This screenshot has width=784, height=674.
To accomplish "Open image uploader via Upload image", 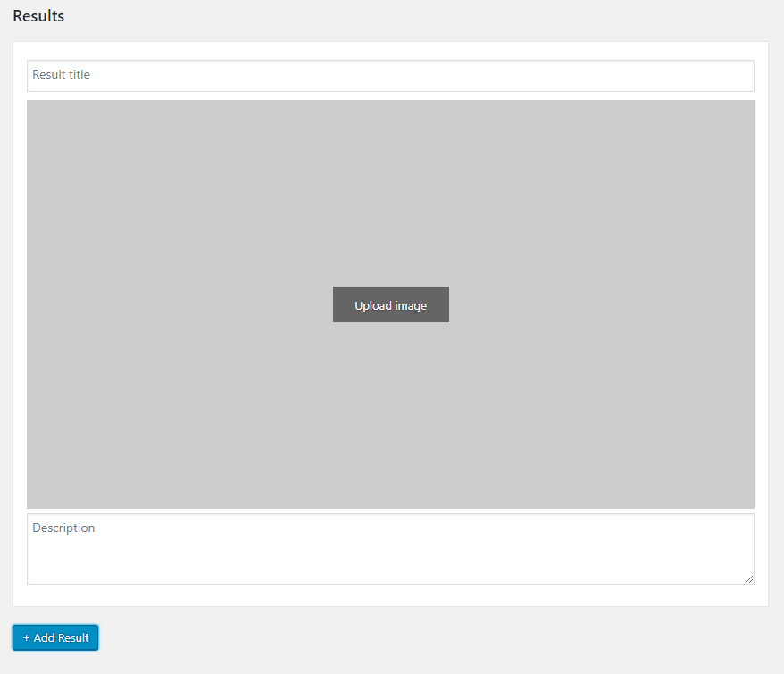I will pos(390,304).
